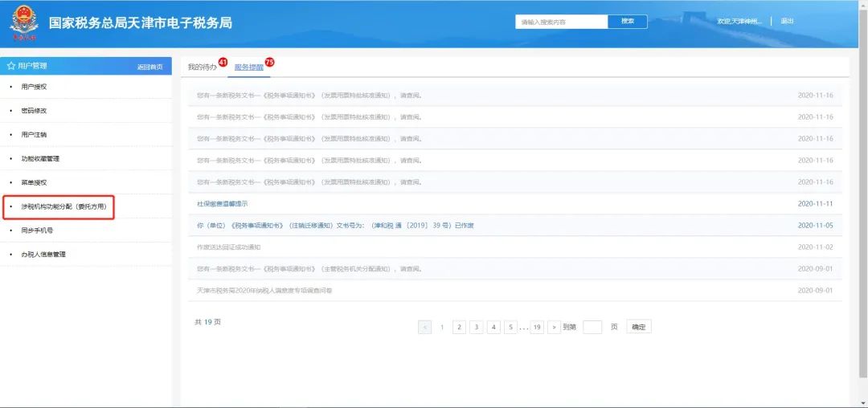Select current page number 1
The width and height of the screenshot is (868, 408).
pos(442,327)
